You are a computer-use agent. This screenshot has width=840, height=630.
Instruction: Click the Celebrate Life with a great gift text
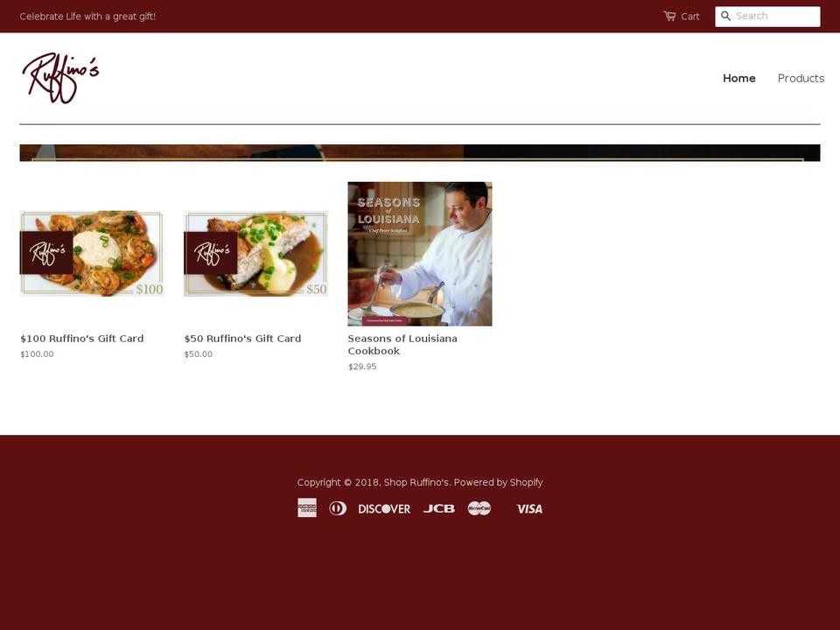pyautogui.click(x=87, y=17)
